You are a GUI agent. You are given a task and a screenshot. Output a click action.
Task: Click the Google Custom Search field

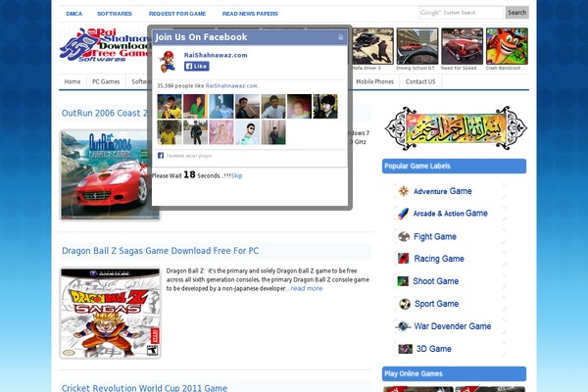pyautogui.click(x=461, y=13)
